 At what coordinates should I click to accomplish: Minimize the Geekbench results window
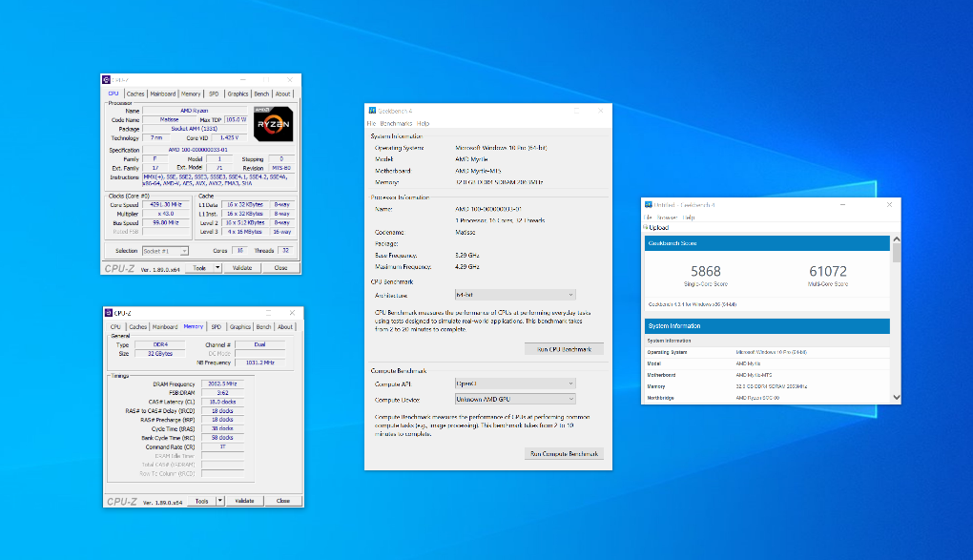pos(842,204)
